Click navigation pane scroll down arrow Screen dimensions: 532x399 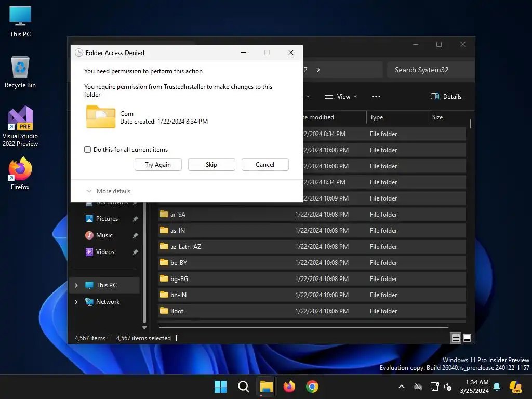pyautogui.click(x=144, y=328)
